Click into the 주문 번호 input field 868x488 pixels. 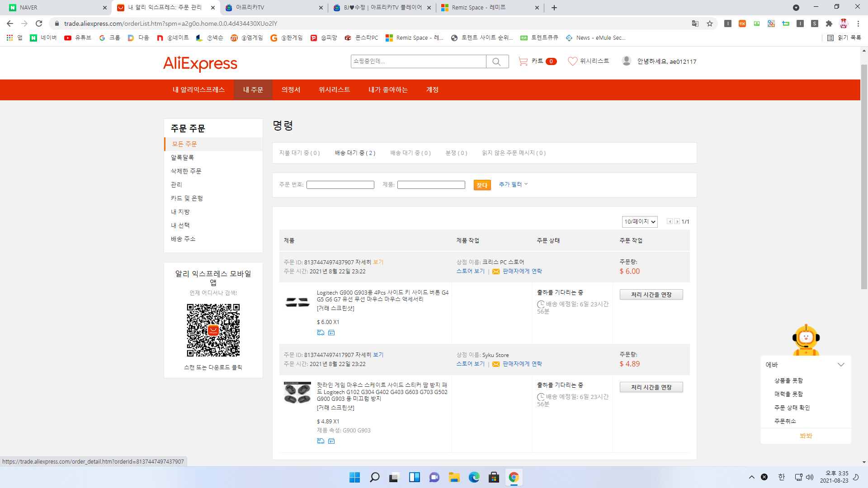340,185
